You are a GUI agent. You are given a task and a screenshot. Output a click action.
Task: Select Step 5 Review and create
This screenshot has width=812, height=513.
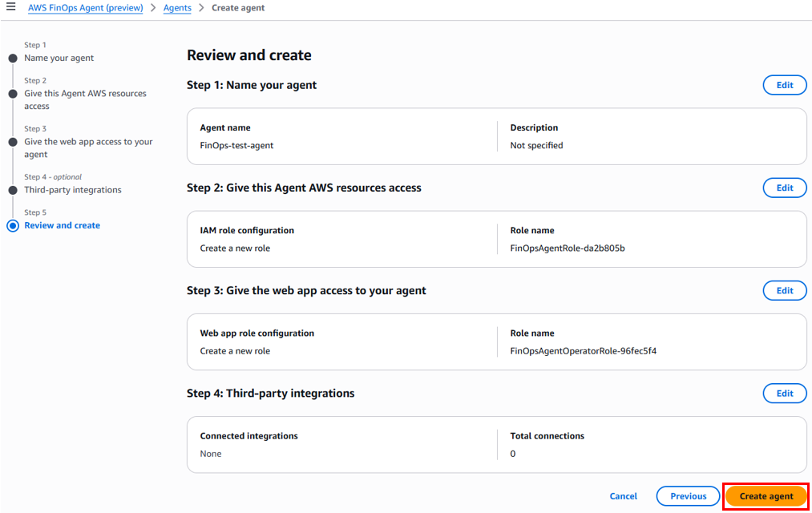tap(63, 225)
